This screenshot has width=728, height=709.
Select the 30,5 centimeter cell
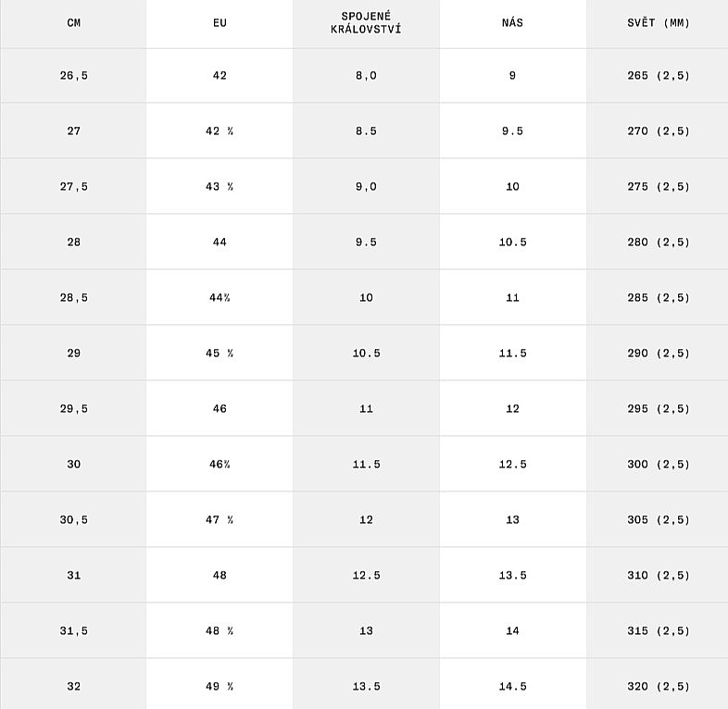pos(73,520)
